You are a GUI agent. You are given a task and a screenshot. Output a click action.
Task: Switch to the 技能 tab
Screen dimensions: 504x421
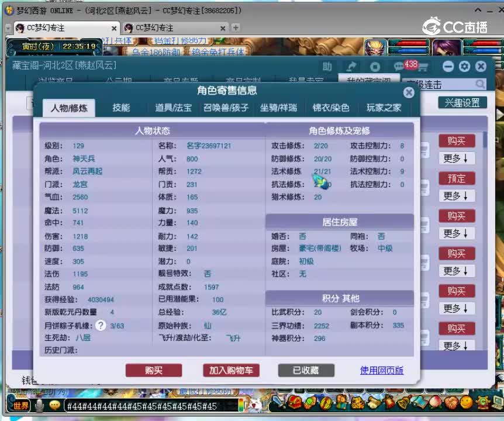coord(121,108)
